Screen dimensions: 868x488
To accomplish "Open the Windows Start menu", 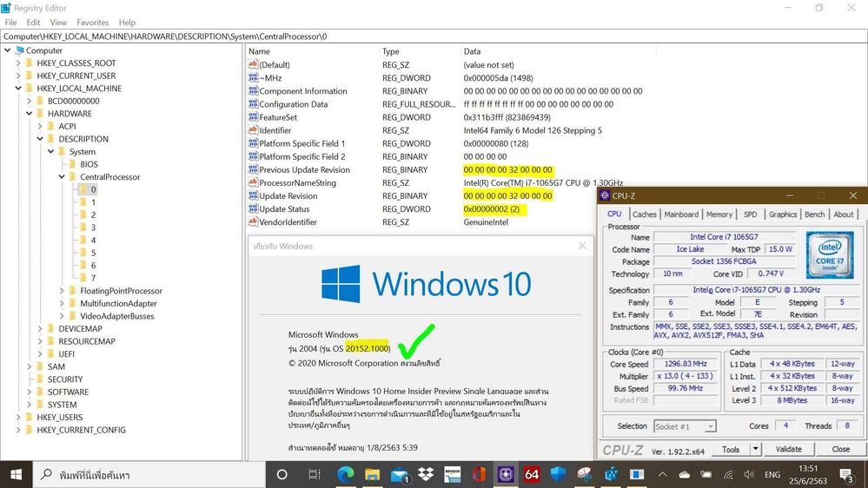I will click(x=16, y=474).
